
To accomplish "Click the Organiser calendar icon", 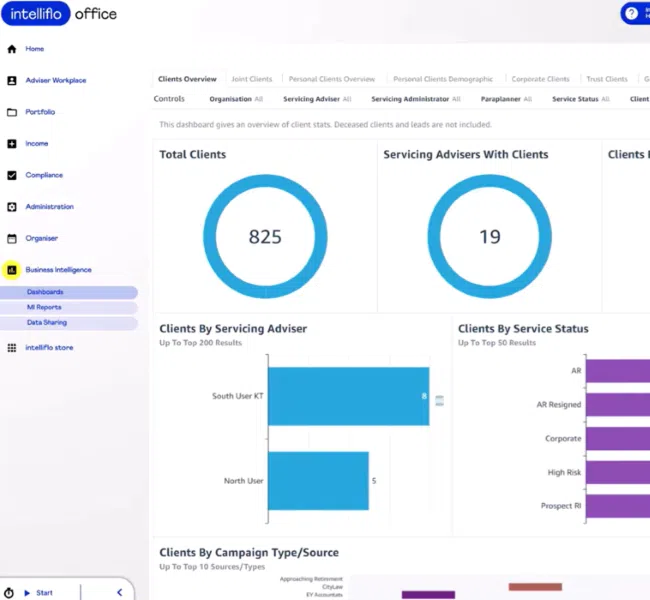I will pyautogui.click(x=12, y=239).
